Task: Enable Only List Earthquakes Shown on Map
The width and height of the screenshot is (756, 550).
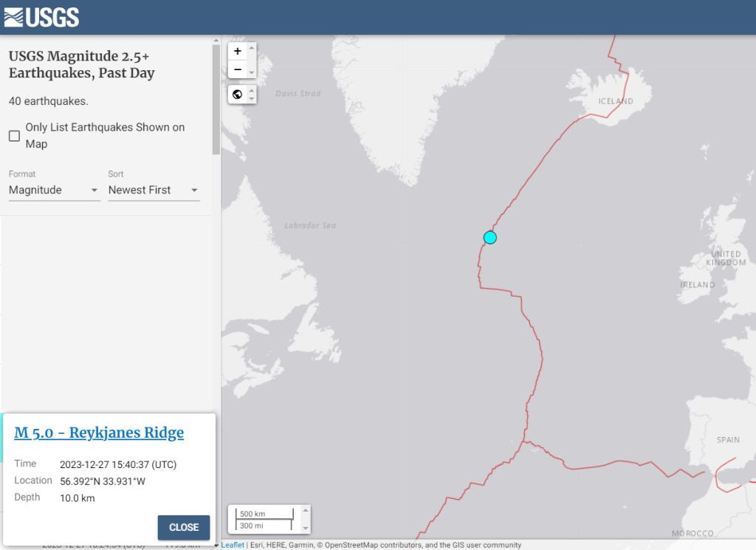Action: pos(14,136)
